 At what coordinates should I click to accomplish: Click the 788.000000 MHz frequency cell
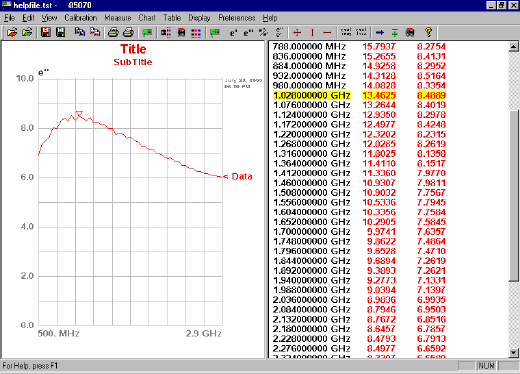tap(309, 47)
